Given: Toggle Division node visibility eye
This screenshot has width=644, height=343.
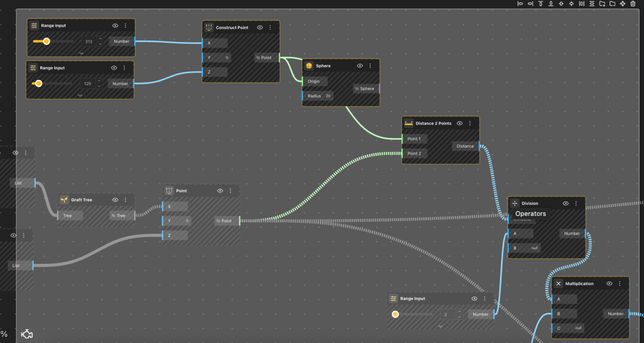Looking at the screenshot, I should point(566,203).
